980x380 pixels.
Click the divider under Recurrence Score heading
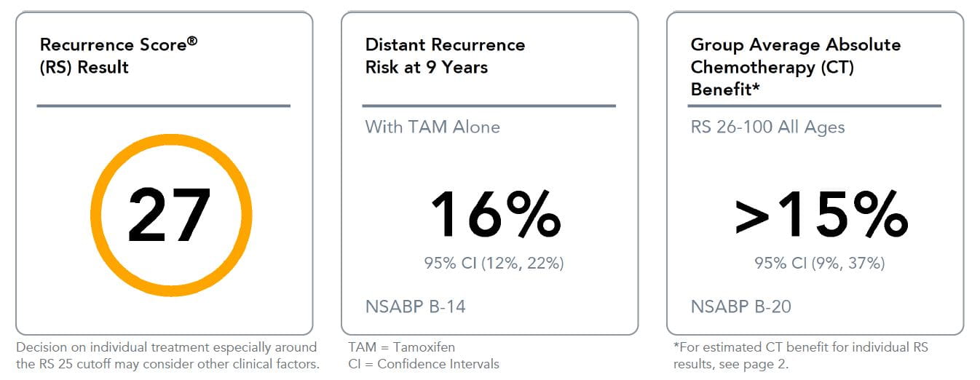[x=164, y=106]
